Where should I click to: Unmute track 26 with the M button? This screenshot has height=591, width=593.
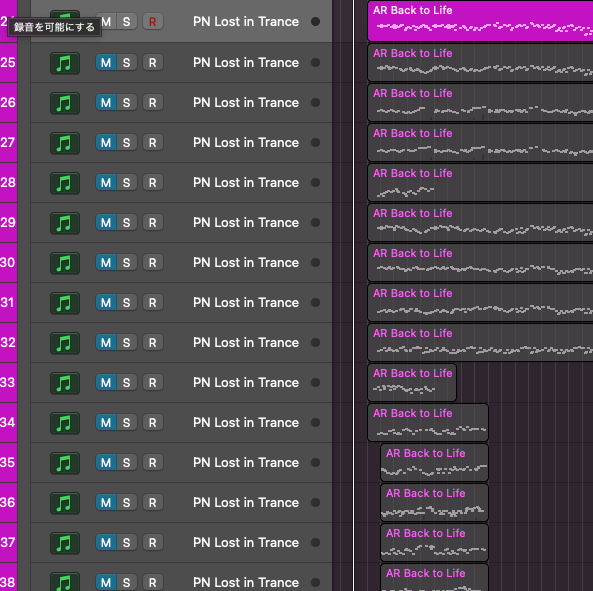(x=106, y=103)
